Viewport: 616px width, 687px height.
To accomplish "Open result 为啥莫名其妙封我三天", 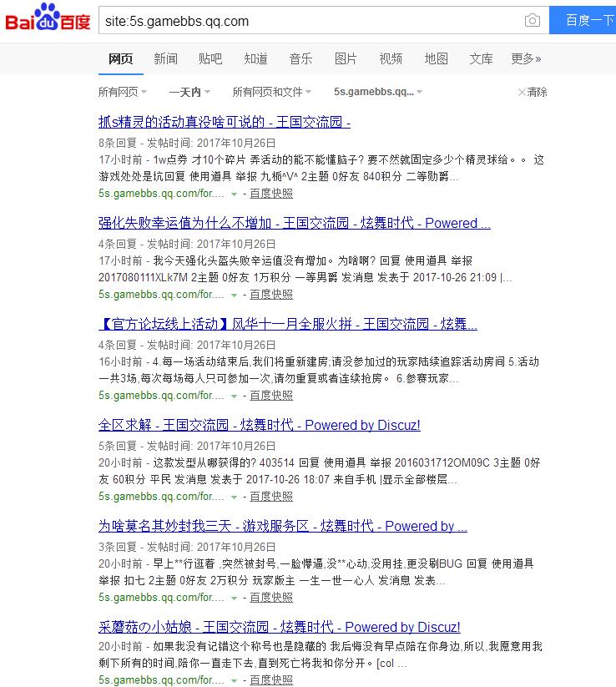I will 283,526.
